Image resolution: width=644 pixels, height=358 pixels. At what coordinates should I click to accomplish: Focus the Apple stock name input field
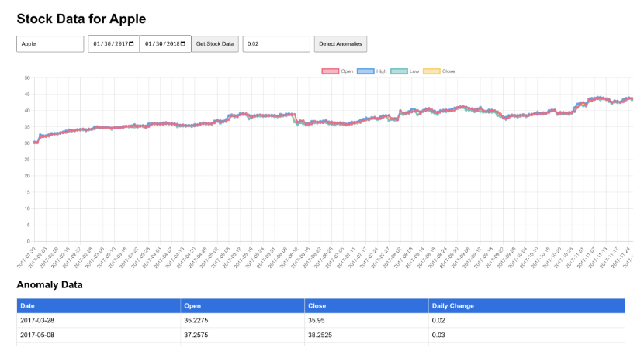click(50, 44)
